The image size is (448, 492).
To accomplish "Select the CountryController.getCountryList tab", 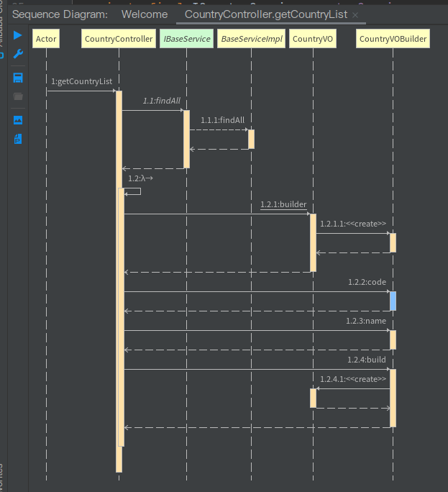I will (x=266, y=14).
